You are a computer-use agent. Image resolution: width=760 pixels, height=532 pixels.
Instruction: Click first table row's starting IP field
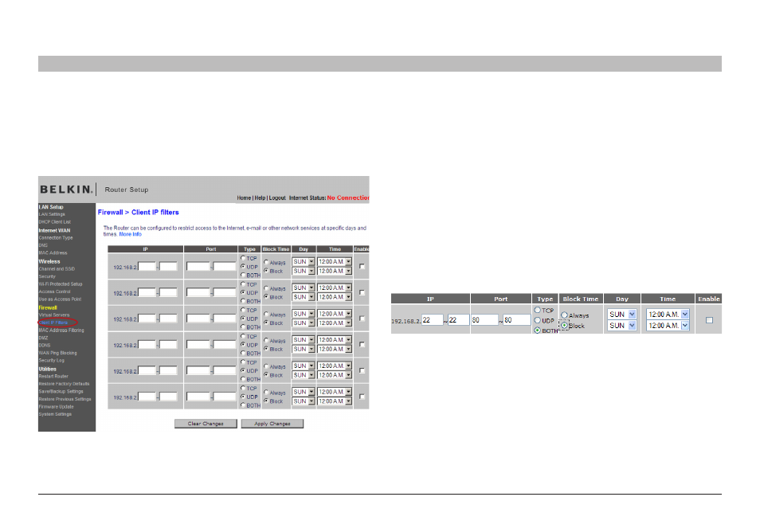point(147,267)
